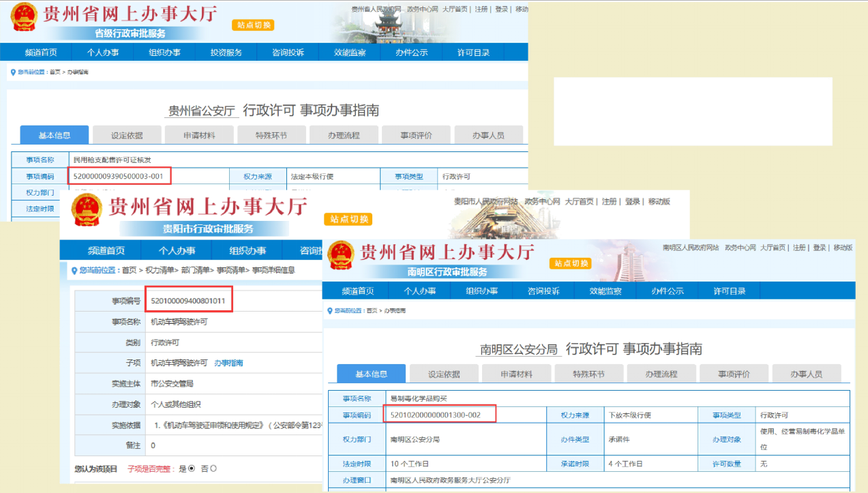Open 个人办事 in the 南明区 page nav bar
The image size is (868, 493).
click(420, 291)
